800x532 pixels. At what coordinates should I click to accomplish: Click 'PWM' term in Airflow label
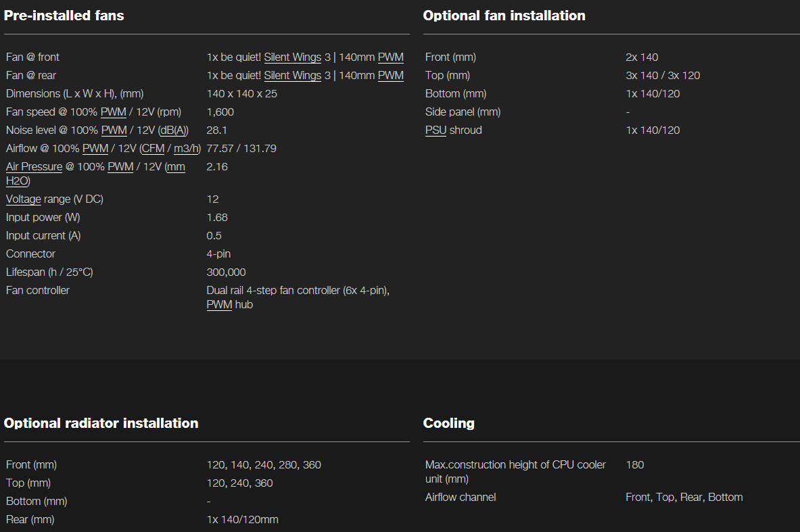point(95,149)
